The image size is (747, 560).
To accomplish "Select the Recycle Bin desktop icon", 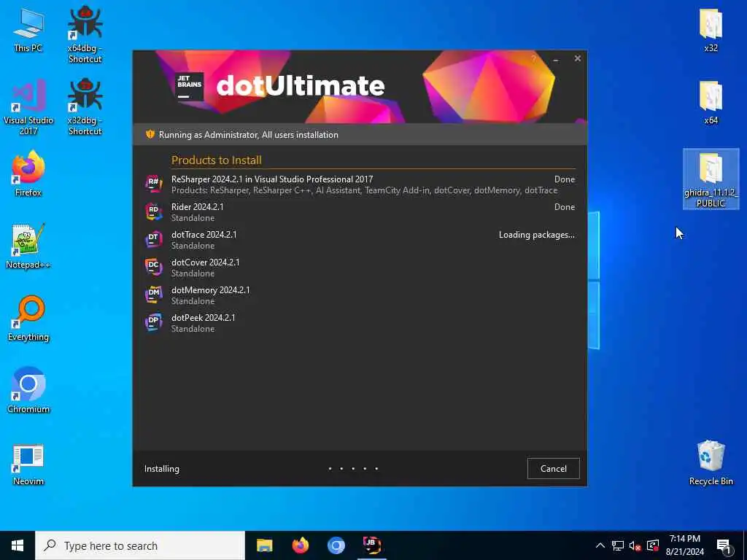I will coord(711,463).
